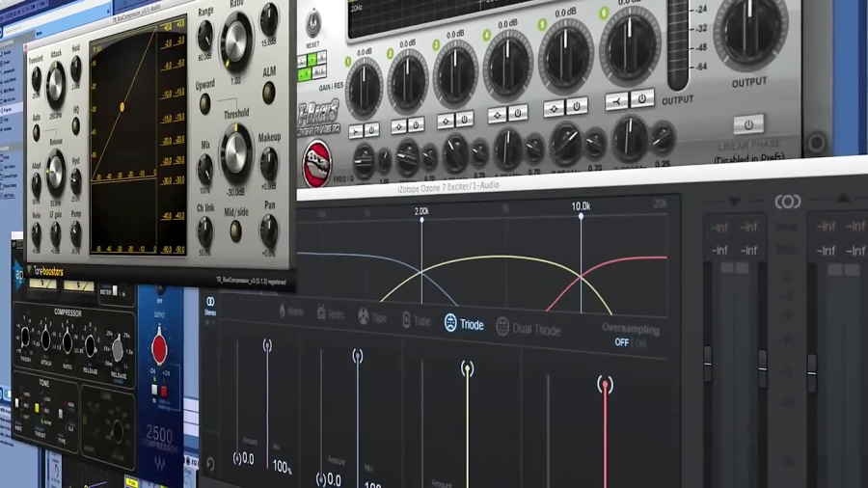The image size is (868, 488).
Task: Click the leftmost Ozone input gain fader
Action: pos(708,364)
